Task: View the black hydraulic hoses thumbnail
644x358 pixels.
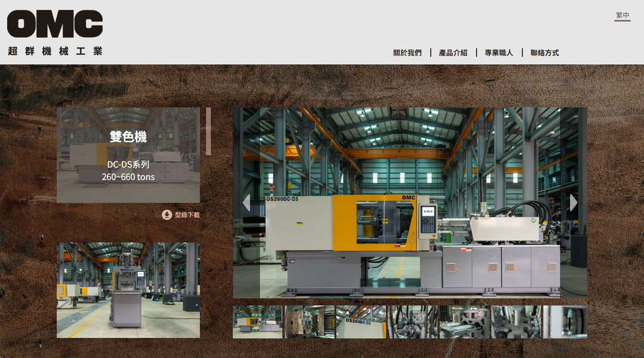Action: [x=413, y=322]
